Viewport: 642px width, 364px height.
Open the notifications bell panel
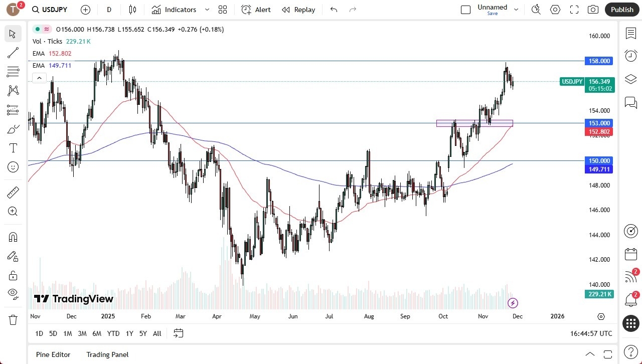coord(630,299)
